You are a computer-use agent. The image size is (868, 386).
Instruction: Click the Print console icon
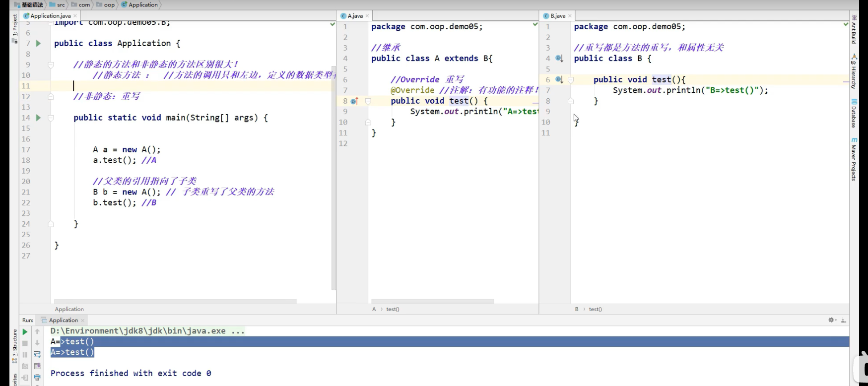[x=37, y=378]
